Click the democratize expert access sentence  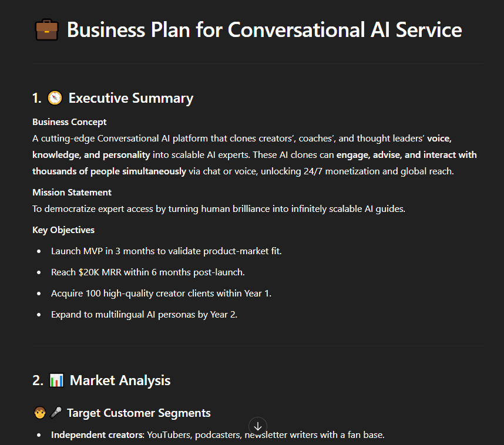pyautogui.click(x=219, y=209)
